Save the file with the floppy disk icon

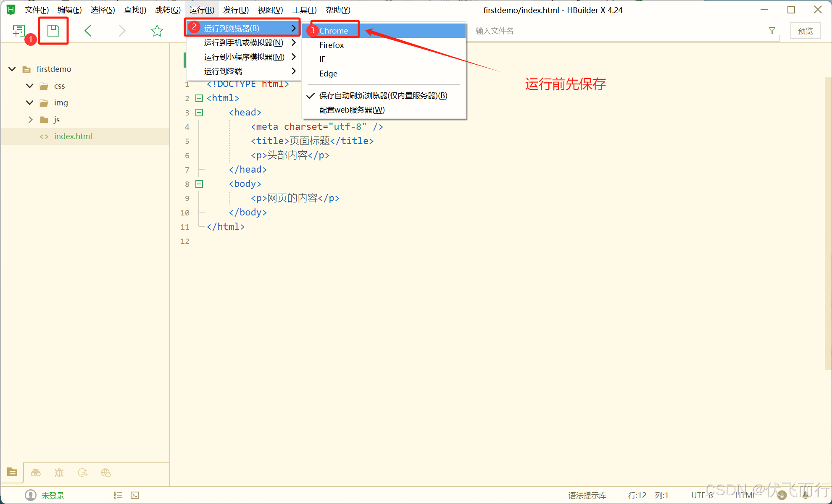[x=53, y=30]
